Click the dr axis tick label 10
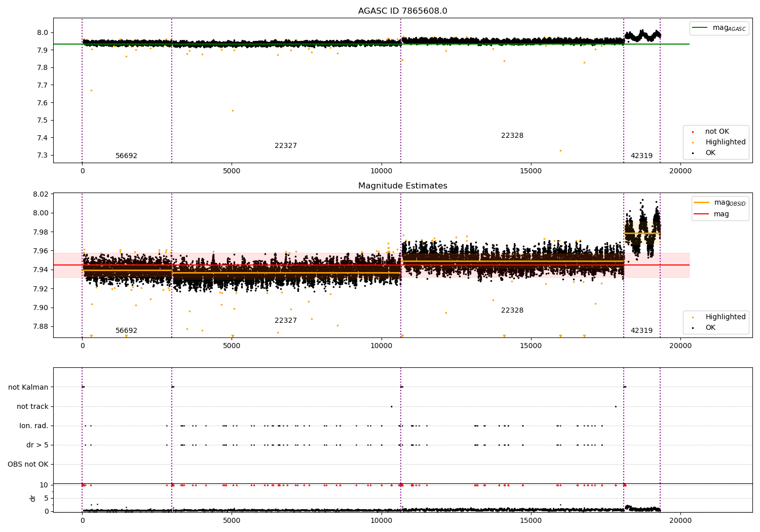Viewport: 760px width, 532px height. pos(44,485)
